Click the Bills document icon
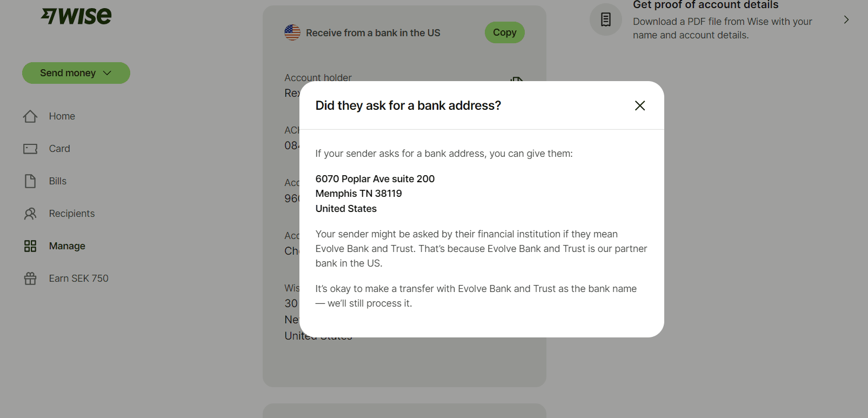Screen dimensions: 868x418 point(30,181)
